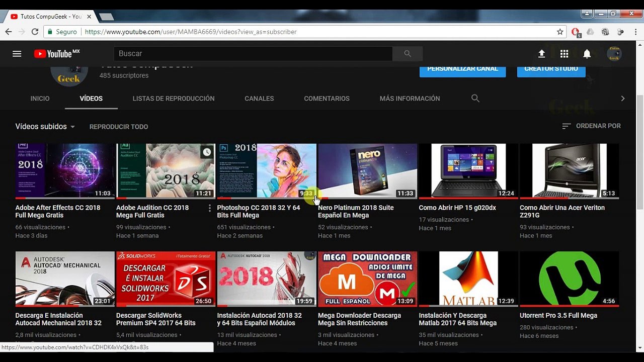Open Adobe After Effects CC 2018 video title
Image resolution: width=644 pixels, height=362 pixels.
[58, 211]
